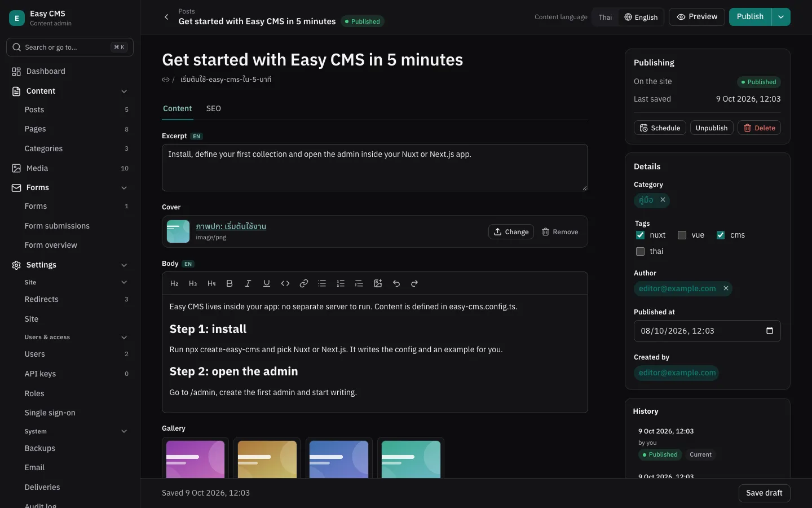Collapse the Settings section in sidebar
812x508 pixels.
[124, 265]
